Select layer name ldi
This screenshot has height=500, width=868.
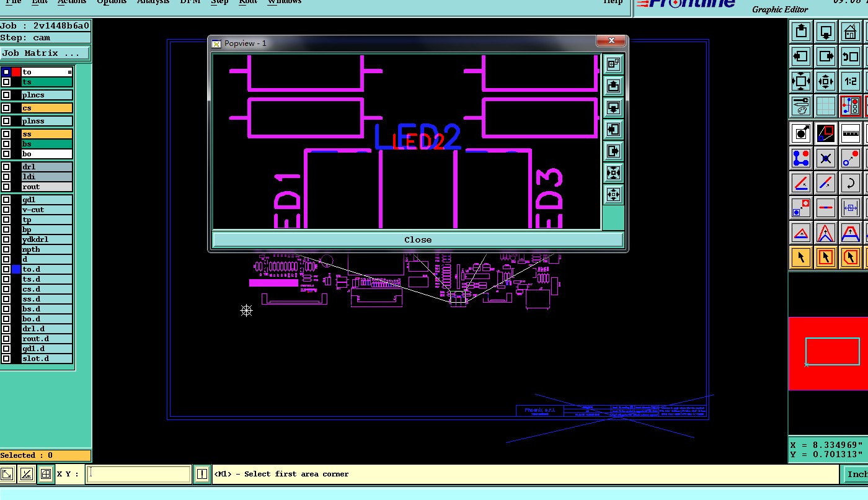(47, 177)
